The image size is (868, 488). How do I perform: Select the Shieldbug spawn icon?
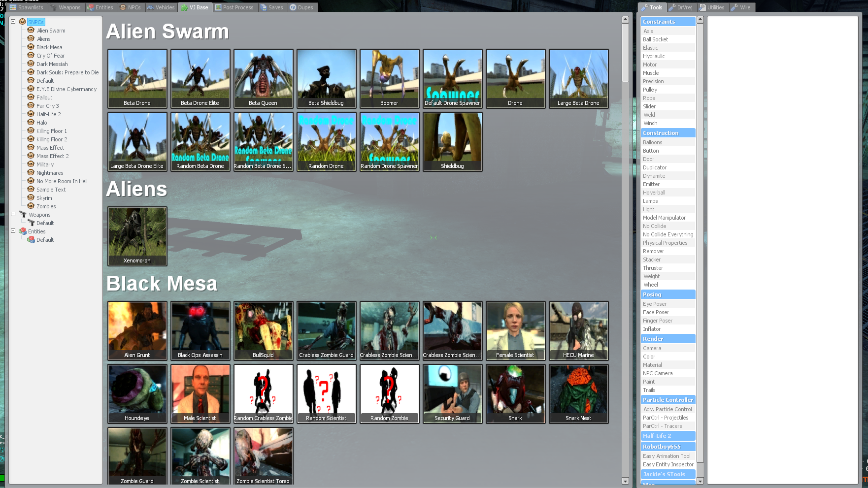pos(453,142)
